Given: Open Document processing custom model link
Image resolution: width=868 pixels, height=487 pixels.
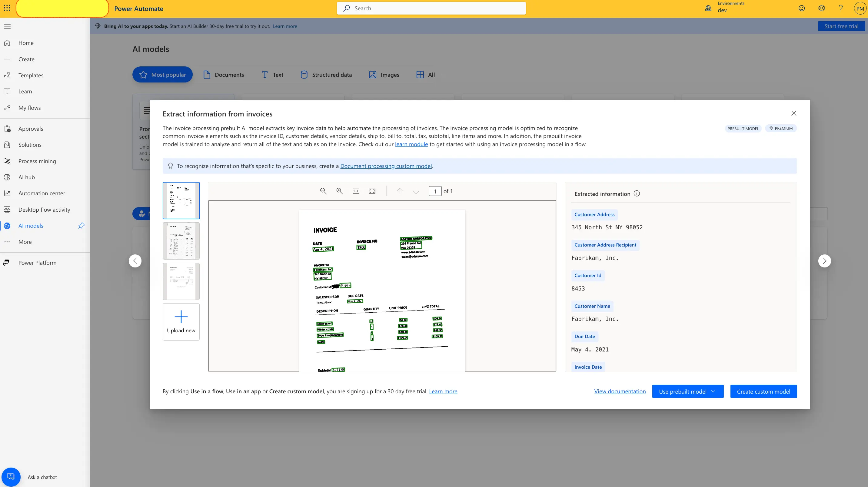Looking at the screenshot, I should tap(386, 166).
